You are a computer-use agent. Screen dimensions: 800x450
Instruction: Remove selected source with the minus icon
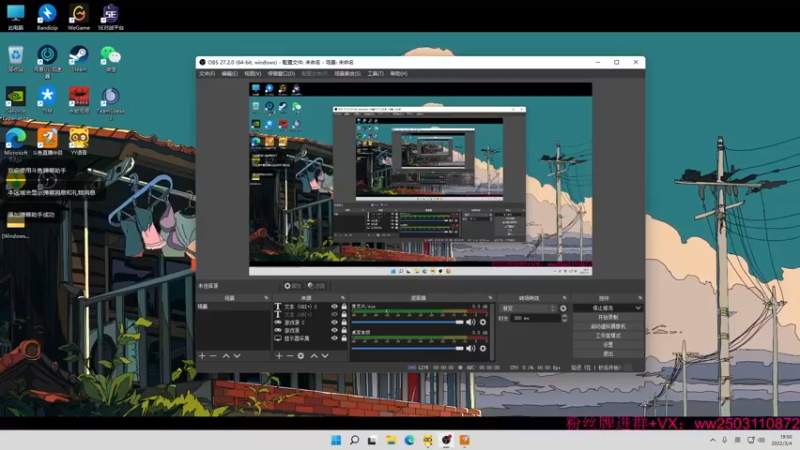coord(290,356)
